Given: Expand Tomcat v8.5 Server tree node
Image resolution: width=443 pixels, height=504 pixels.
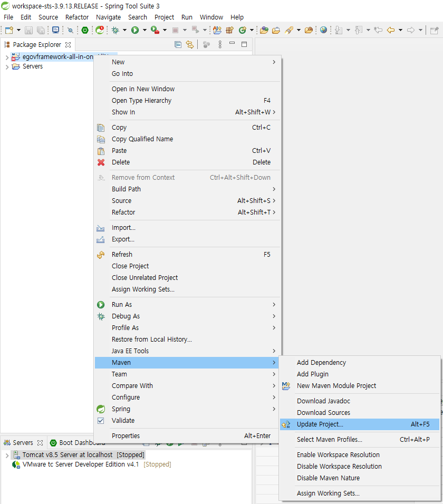Looking at the screenshot, I should tap(7, 455).
